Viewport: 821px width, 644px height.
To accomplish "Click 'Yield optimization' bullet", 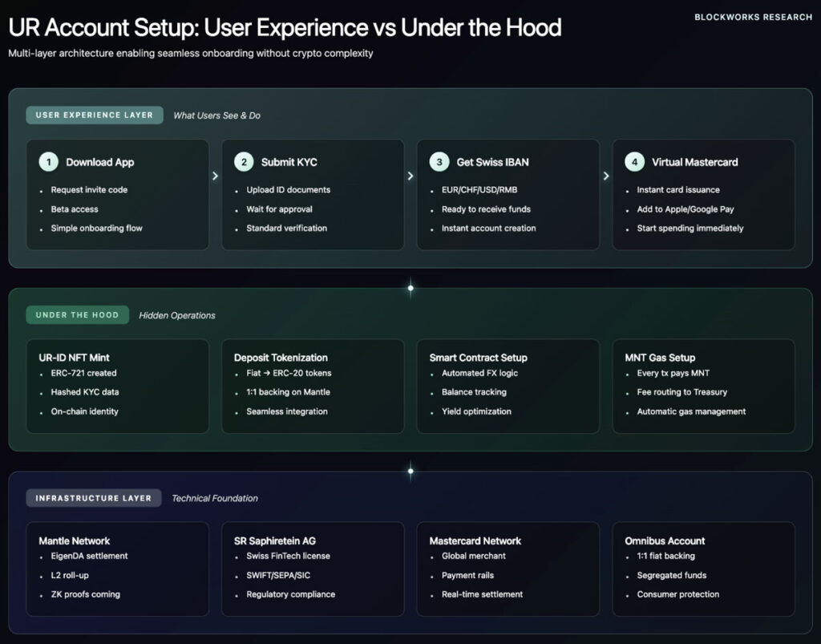I will click(x=476, y=411).
